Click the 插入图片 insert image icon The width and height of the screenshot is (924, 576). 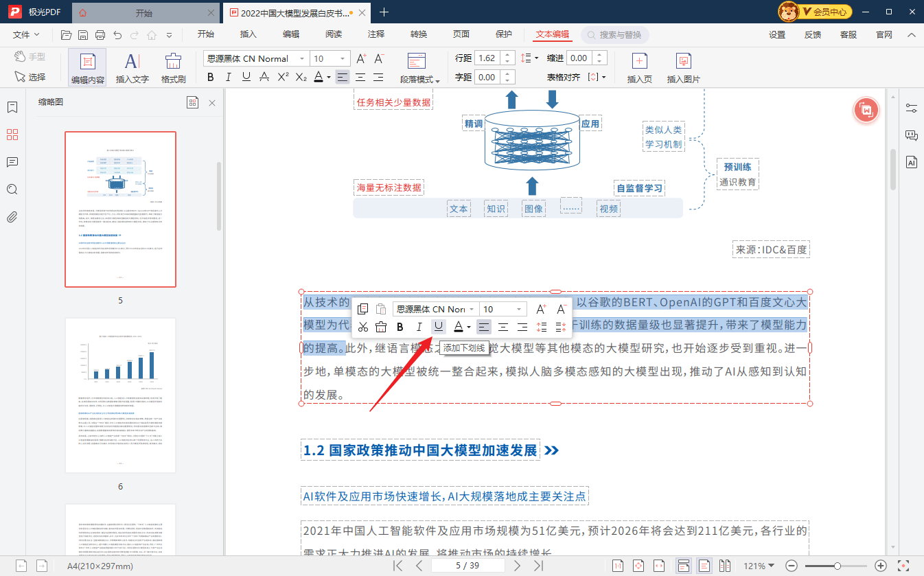coord(683,68)
